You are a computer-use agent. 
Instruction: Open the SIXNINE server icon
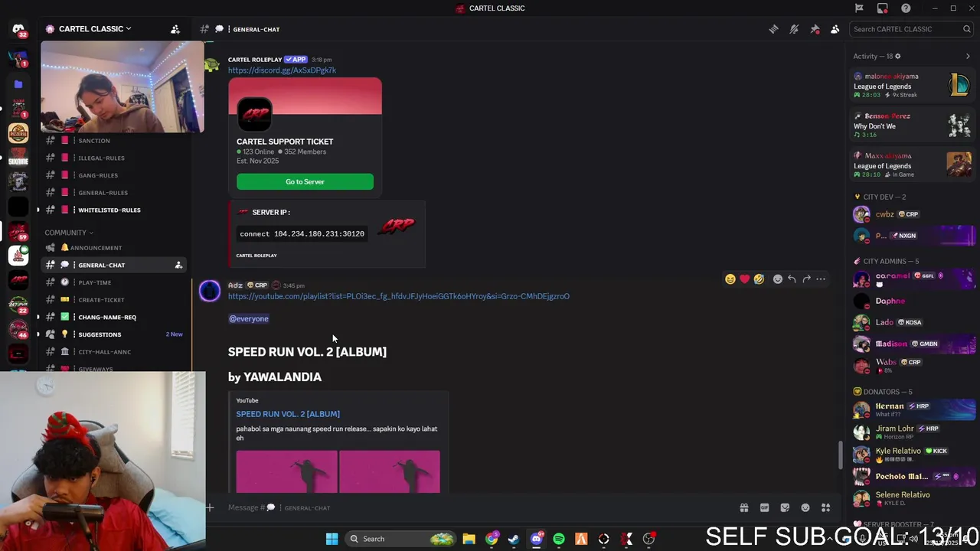18,158
